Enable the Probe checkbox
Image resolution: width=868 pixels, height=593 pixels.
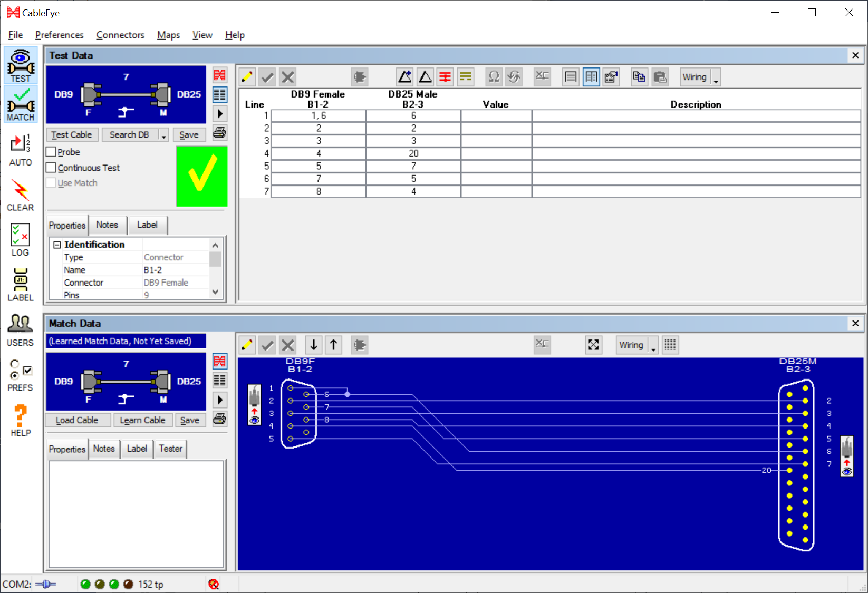[51, 152]
